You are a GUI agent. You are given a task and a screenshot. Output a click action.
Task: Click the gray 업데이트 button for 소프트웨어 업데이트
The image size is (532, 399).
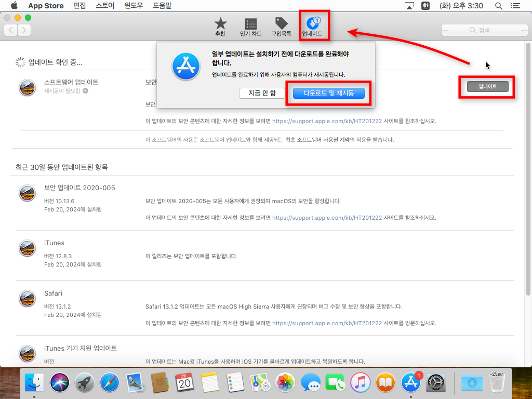487,87
